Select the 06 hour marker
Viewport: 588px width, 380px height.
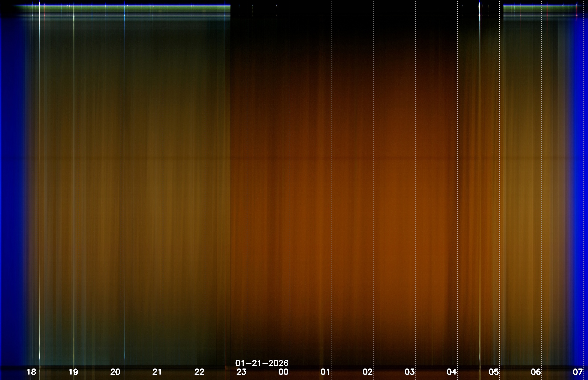[x=536, y=372]
